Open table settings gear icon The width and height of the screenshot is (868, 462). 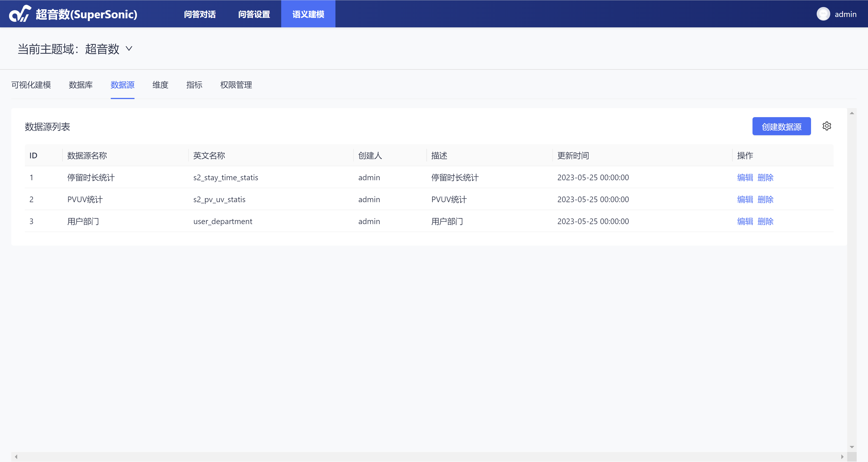(827, 126)
